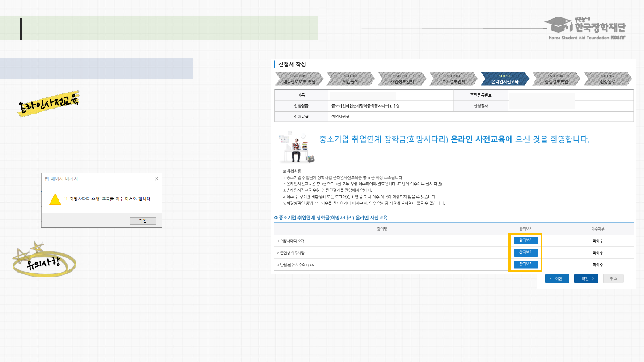
Task: Open 강의보기 for 3. 반환/환수 사유와 Q&A
Action: click(525, 265)
